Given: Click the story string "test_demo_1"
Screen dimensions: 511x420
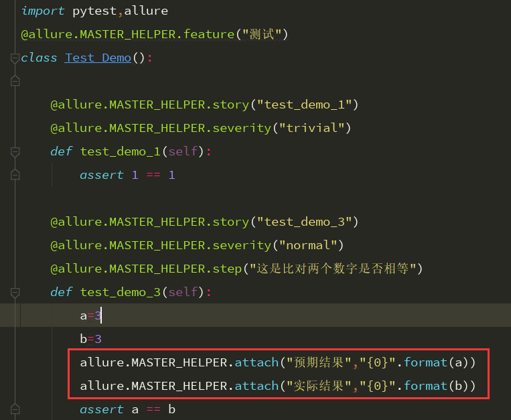Looking at the screenshot, I should [x=304, y=104].
